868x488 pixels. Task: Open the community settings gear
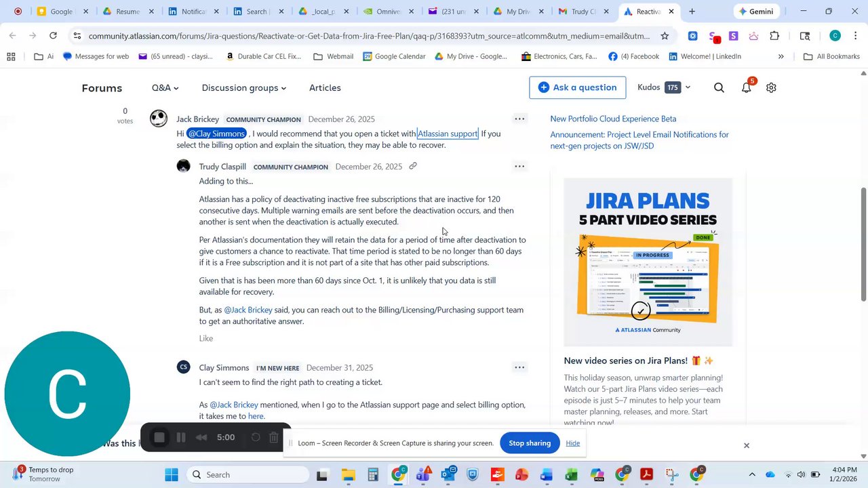771,87
